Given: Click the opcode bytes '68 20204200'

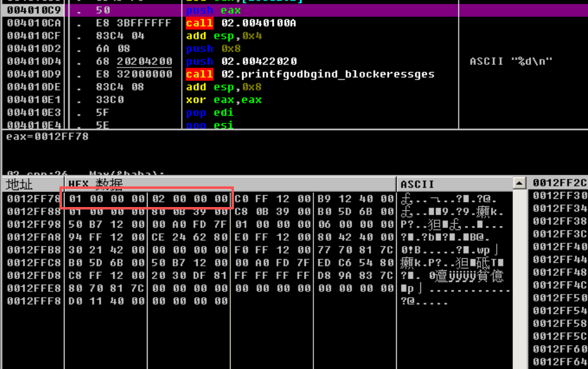Looking at the screenshot, I should click(x=134, y=61).
